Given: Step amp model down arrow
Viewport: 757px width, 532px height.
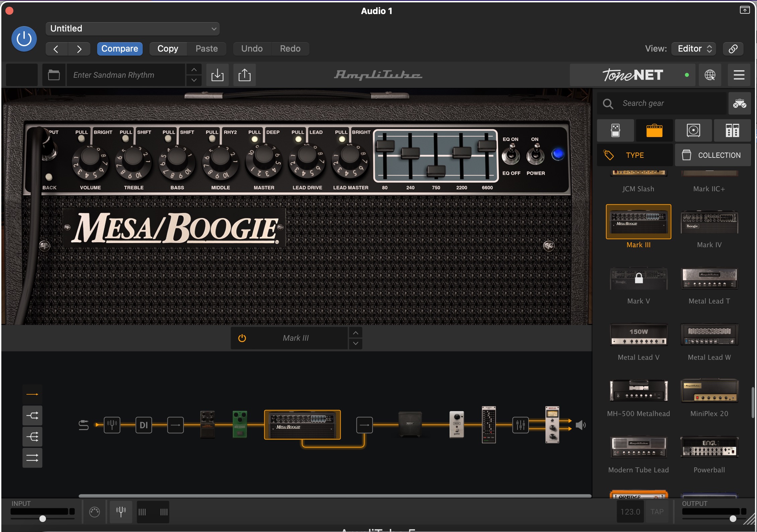Looking at the screenshot, I should pyautogui.click(x=355, y=343).
